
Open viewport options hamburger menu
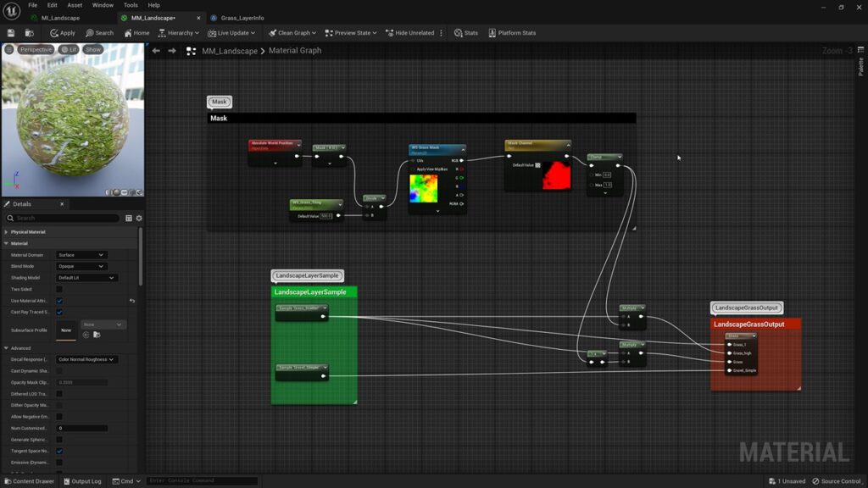tap(9, 49)
